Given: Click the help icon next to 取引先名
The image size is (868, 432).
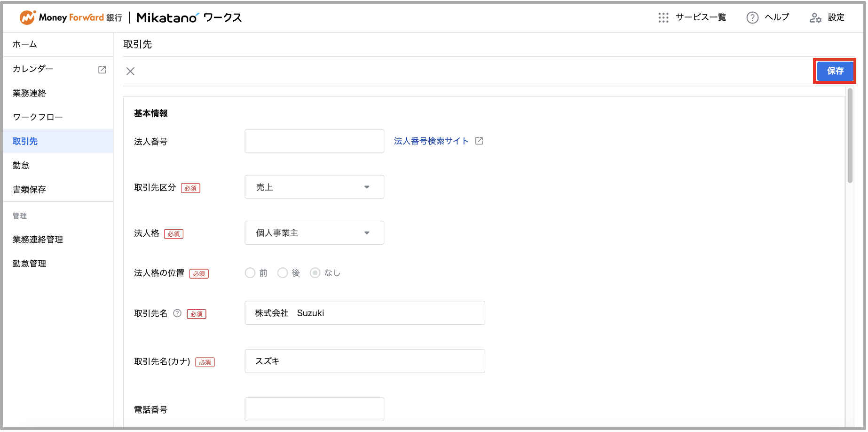Looking at the screenshot, I should click(177, 313).
